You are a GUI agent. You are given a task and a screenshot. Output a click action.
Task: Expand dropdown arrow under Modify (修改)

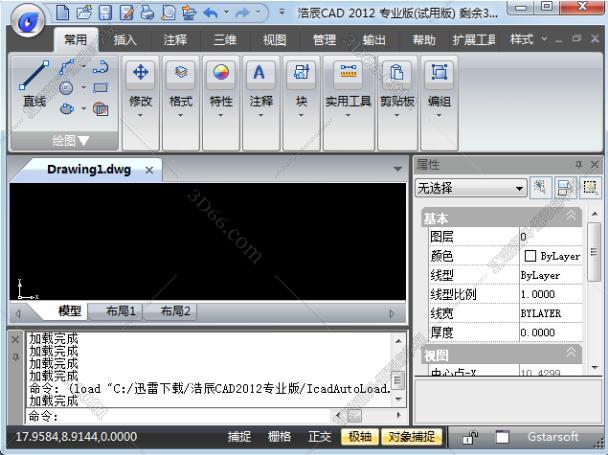click(x=140, y=115)
